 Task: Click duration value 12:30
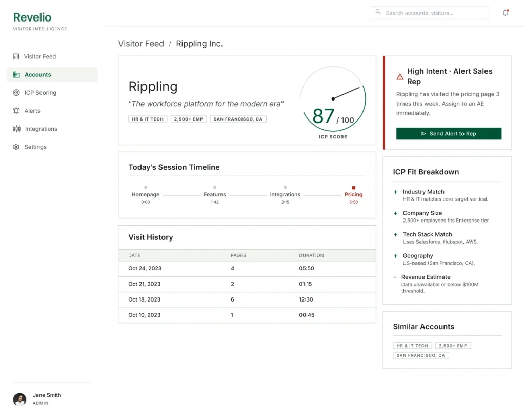pos(306,299)
